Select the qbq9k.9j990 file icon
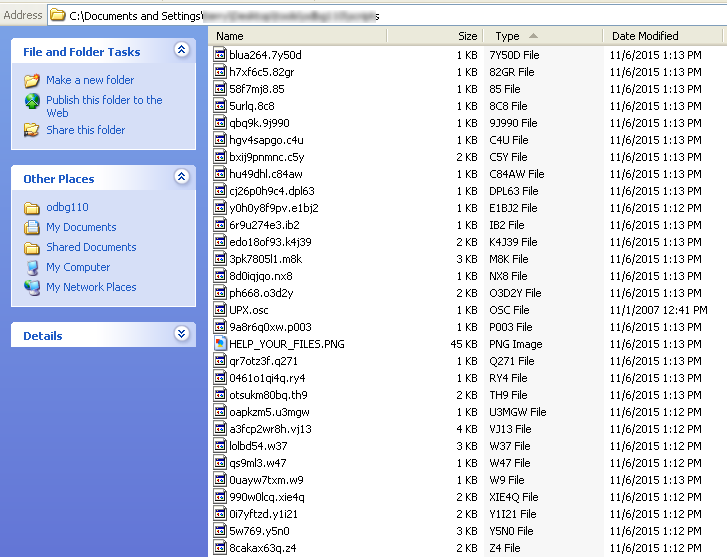This screenshot has height=557, width=727. tap(220, 123)
